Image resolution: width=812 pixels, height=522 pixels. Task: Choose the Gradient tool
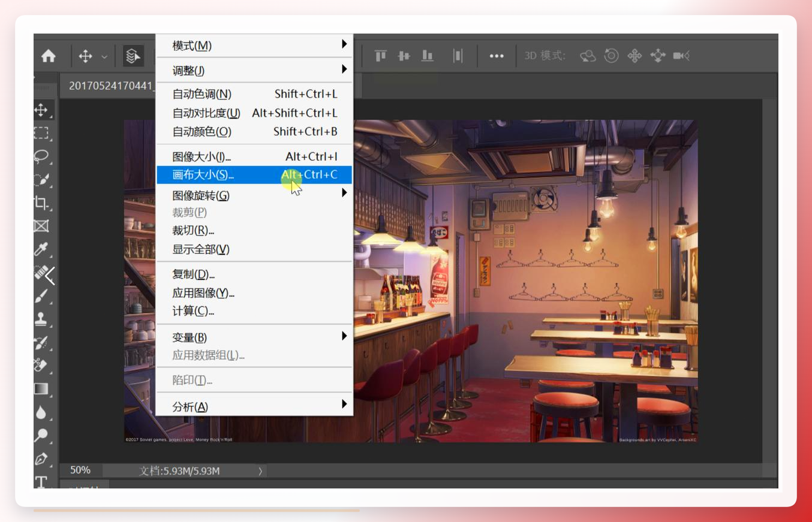[x=41, y=389]
